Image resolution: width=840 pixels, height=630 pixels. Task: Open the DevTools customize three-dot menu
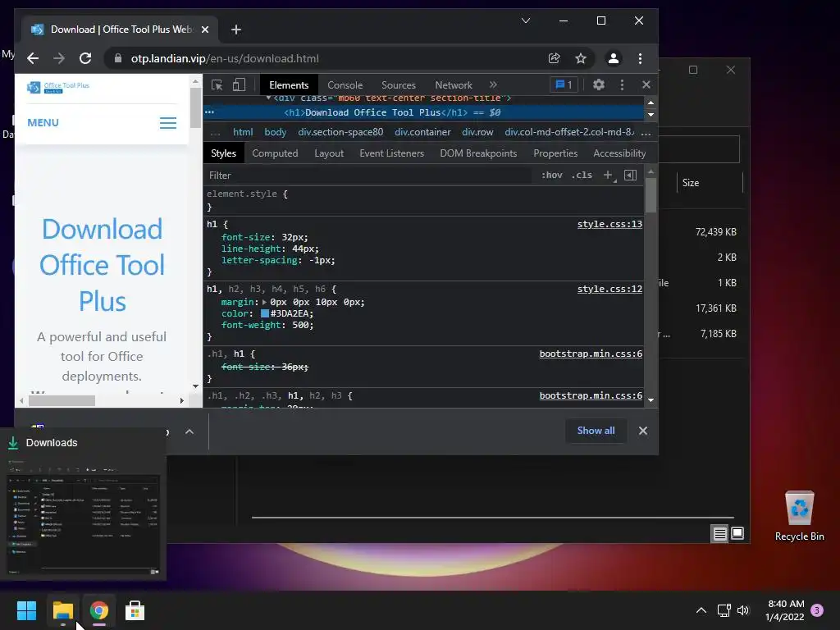tap(622, 84)
